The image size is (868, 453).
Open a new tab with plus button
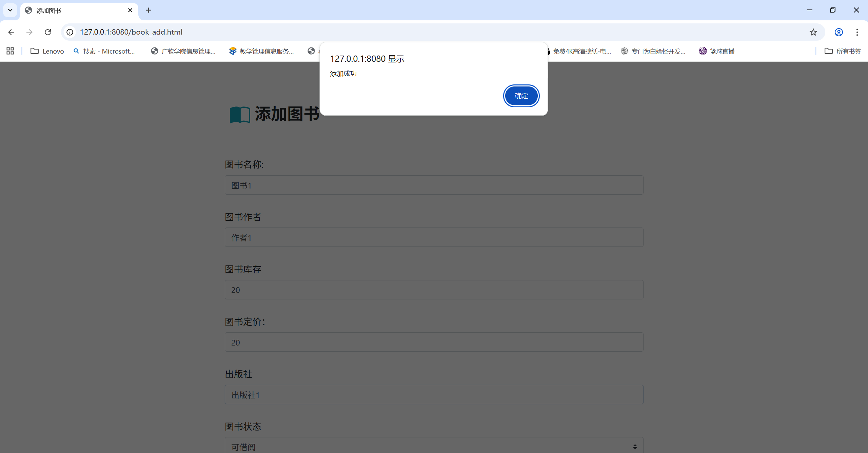pos(149,10)
